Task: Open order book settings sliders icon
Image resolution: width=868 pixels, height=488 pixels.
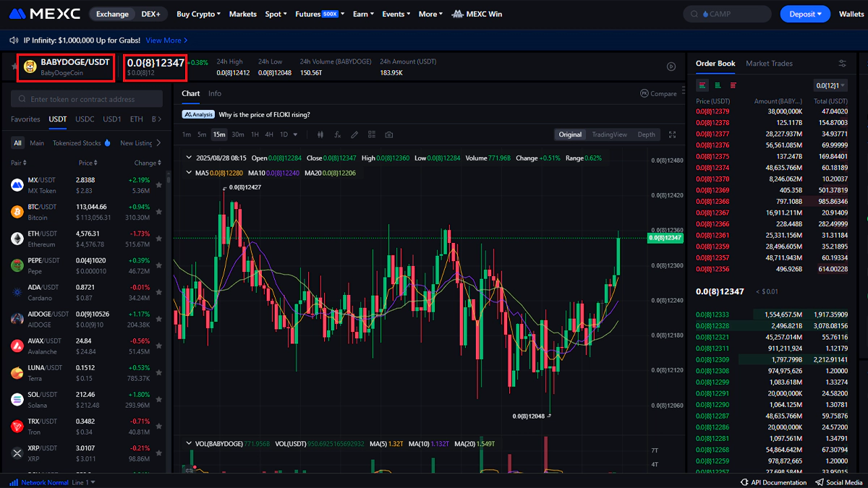Action: 843,64
